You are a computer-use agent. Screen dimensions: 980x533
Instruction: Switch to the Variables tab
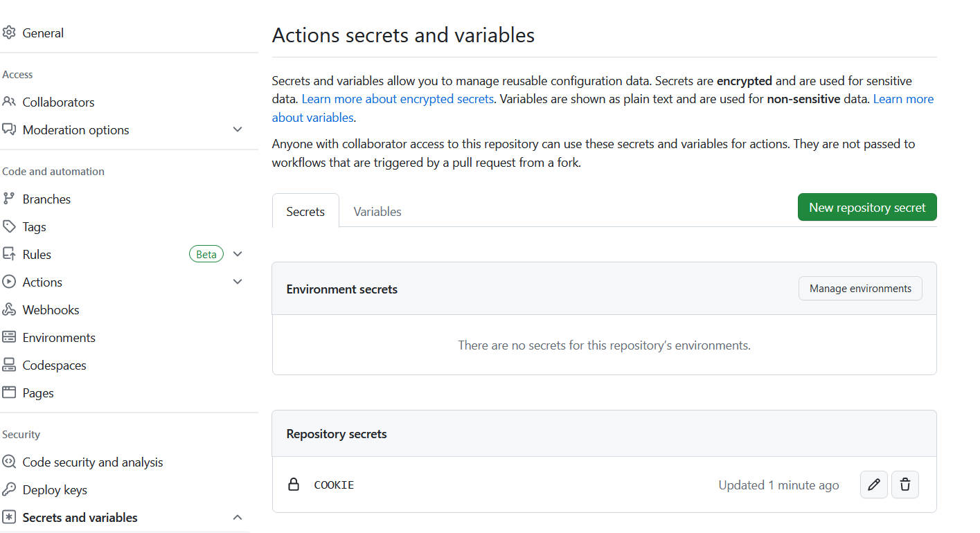[x=377, y=211]
